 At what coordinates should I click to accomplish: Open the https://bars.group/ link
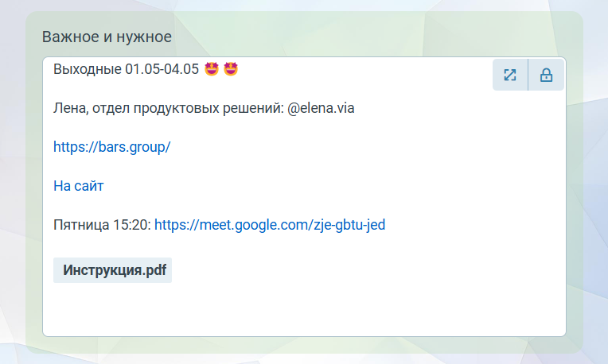tap(111, 147)
